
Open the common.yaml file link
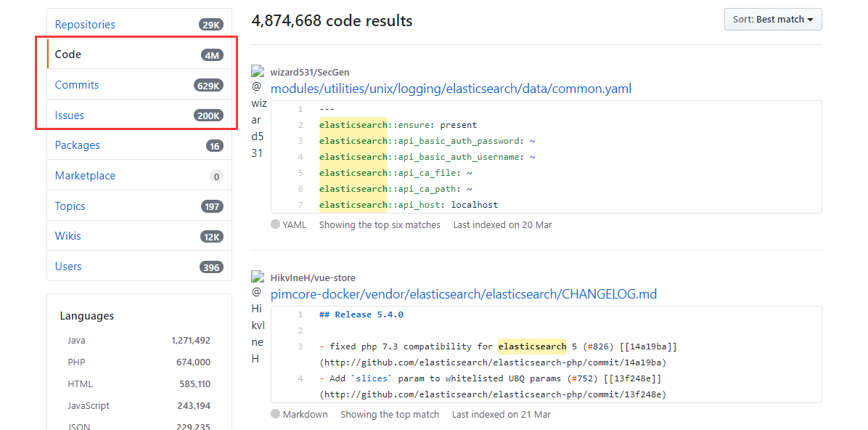[451, 89]
